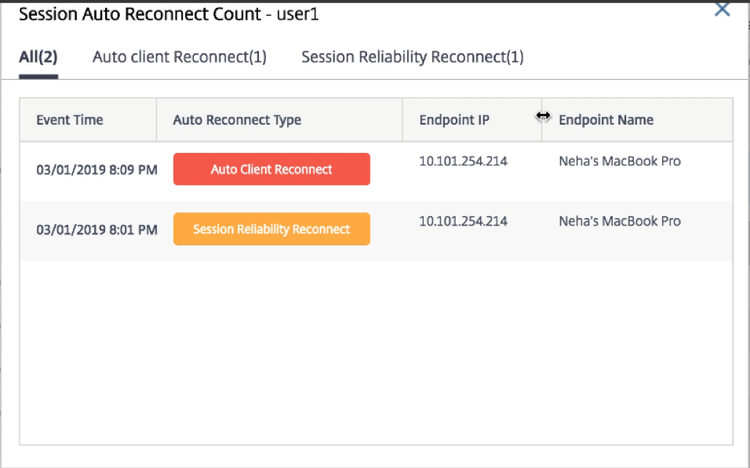
Task: Select the orange Session Reliability Reconnect badge
Action: point(272,229)
